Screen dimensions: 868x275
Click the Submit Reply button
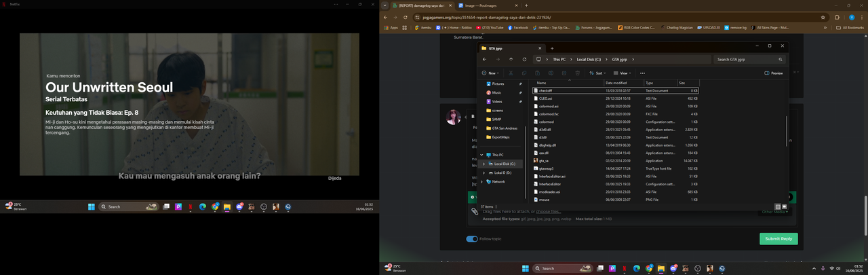tap(778, 239)
